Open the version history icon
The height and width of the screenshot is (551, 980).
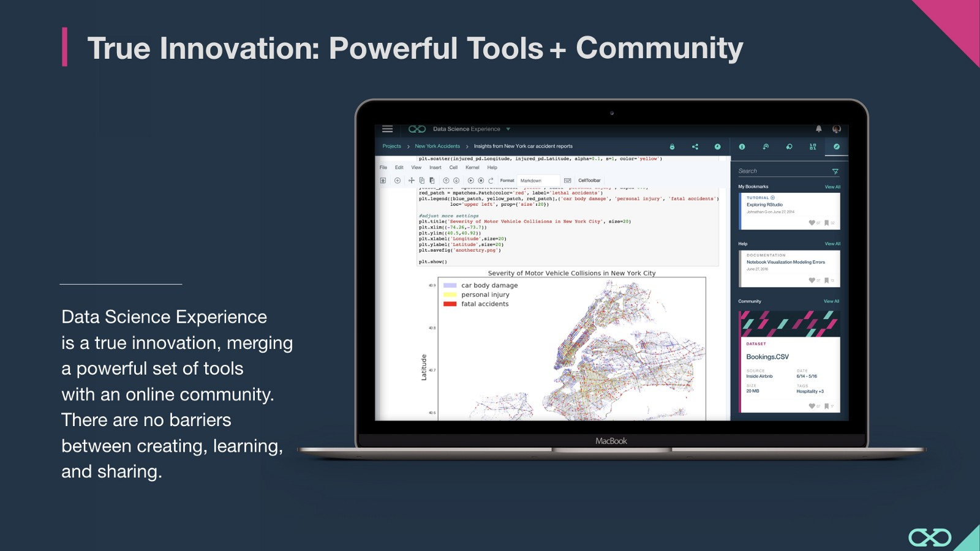click(x=766, y=147)
